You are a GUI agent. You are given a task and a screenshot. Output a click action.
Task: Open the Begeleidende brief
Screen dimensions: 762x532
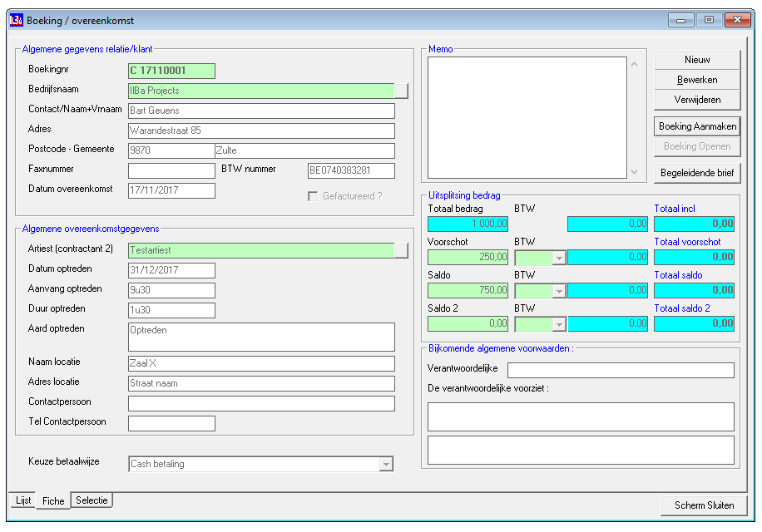(x=697, y=173)
